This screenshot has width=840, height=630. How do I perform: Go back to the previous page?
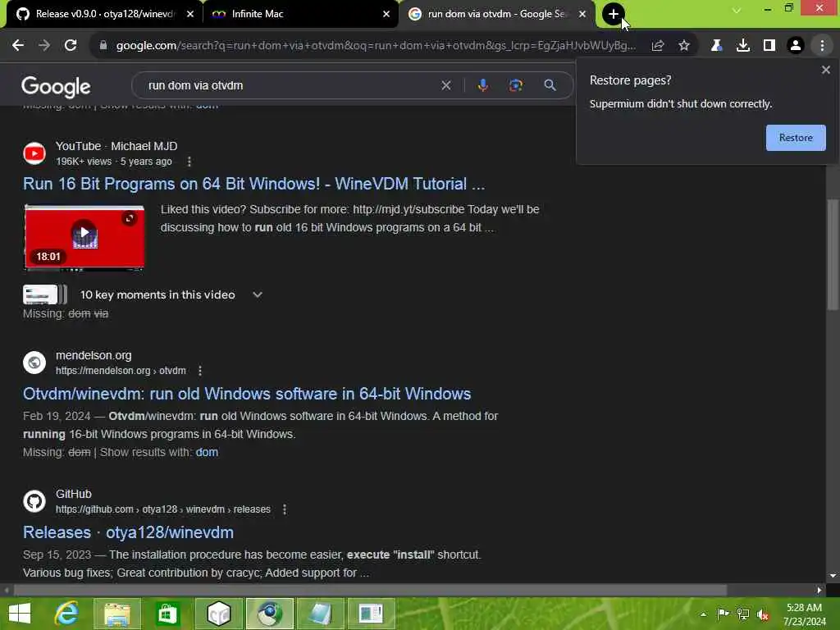[x=18, y=46]
